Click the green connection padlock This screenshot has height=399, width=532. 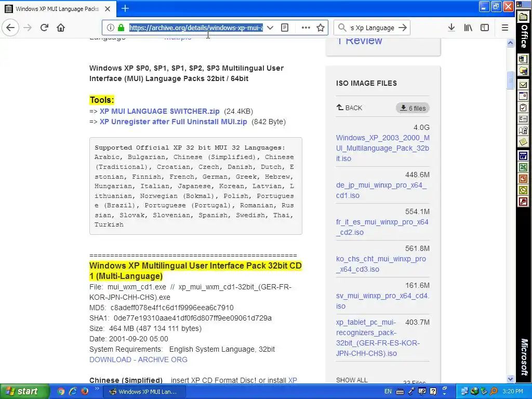click(121, 28)
